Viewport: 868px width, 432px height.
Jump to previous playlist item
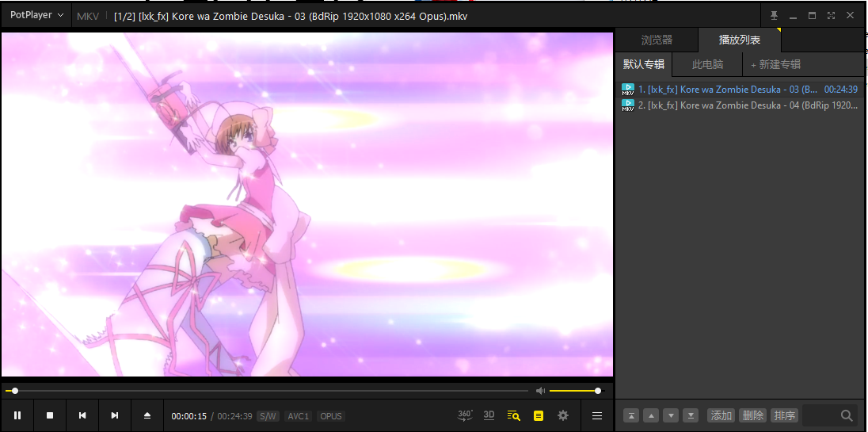click(x=82, y=415)
